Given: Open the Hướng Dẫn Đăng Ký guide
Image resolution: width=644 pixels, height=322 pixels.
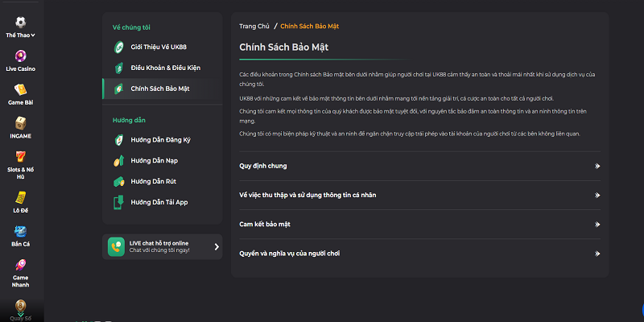Looking at the screenshot, I should [x=159, y=140].
